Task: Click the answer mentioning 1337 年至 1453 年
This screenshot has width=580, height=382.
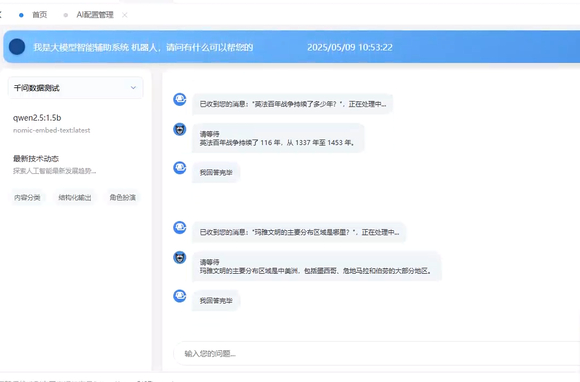Action: (x=278, y=138)
